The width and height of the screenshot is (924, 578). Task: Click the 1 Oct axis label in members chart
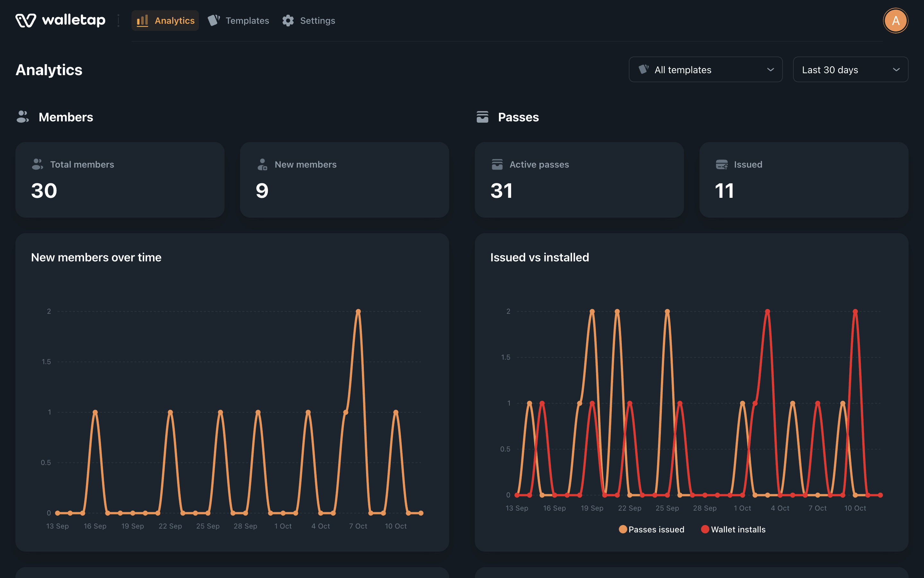[x=283, y=526]
